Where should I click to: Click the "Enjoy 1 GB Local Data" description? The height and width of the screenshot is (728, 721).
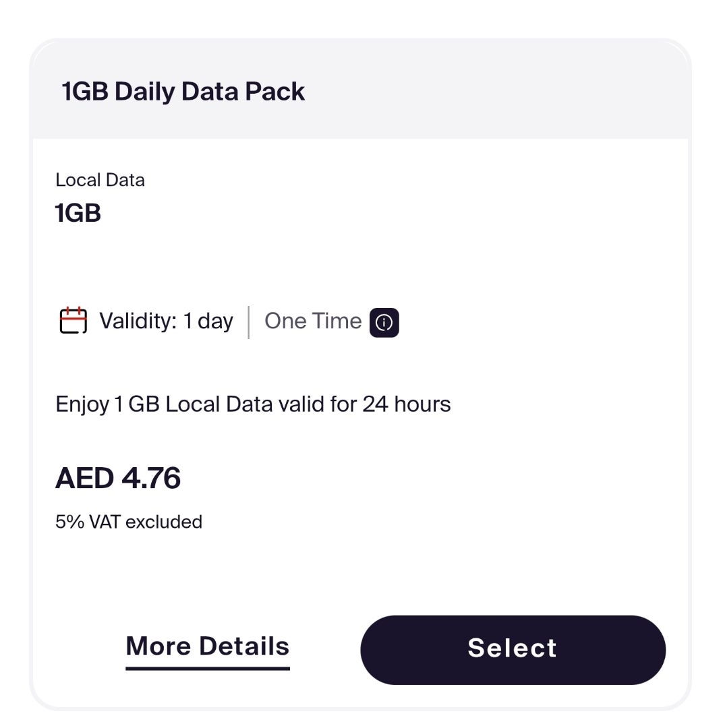pos(253,404)
